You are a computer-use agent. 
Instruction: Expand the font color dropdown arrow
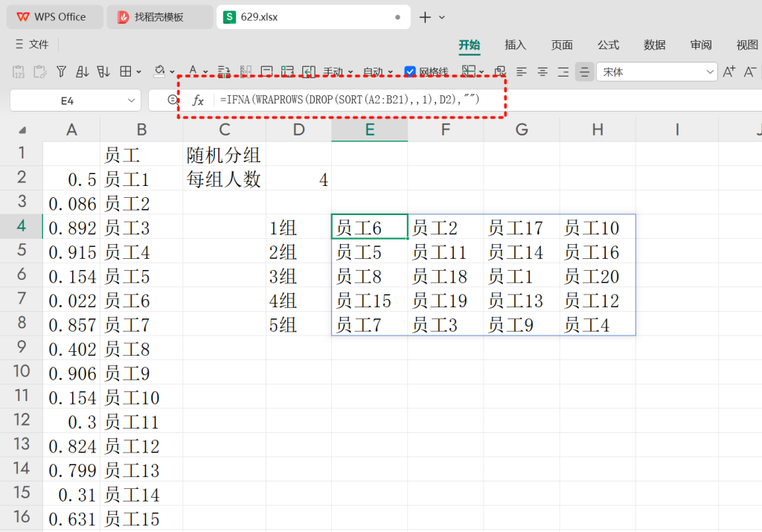205,72
